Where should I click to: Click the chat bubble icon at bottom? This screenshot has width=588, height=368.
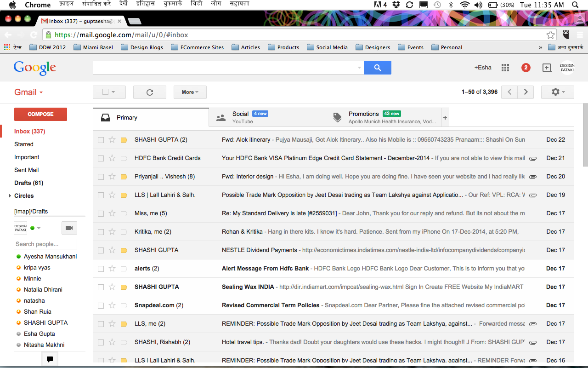click(50, 359)
